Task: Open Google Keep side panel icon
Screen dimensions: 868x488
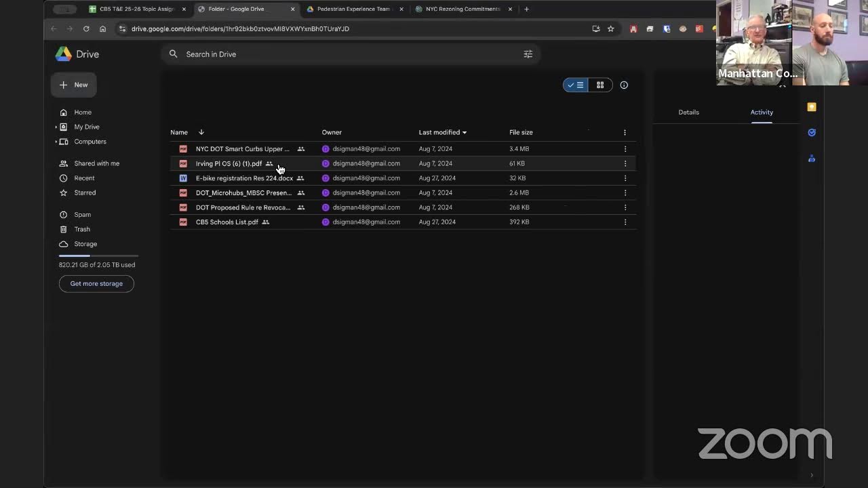Action: coord(812,107)
